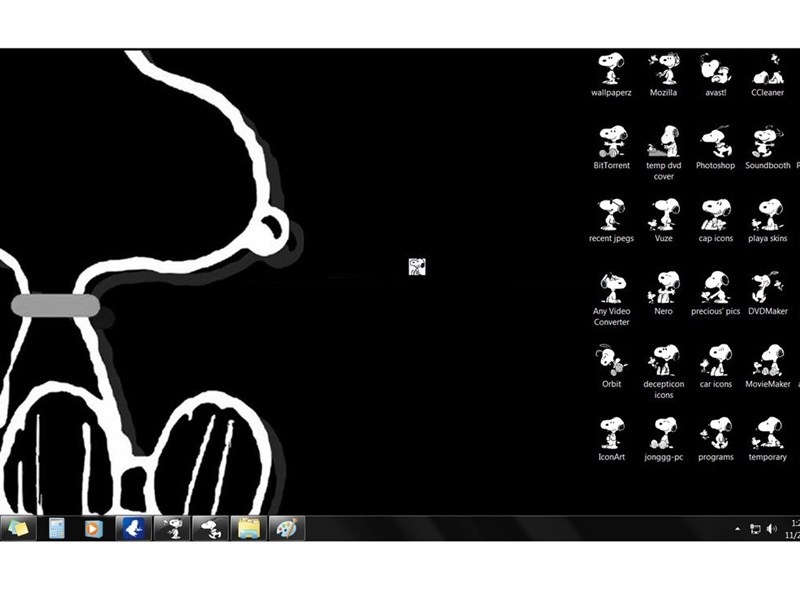Launch Calculator from the taskbar
The height and width of the screenshot is (600, 800).
[x=56, y=528]
